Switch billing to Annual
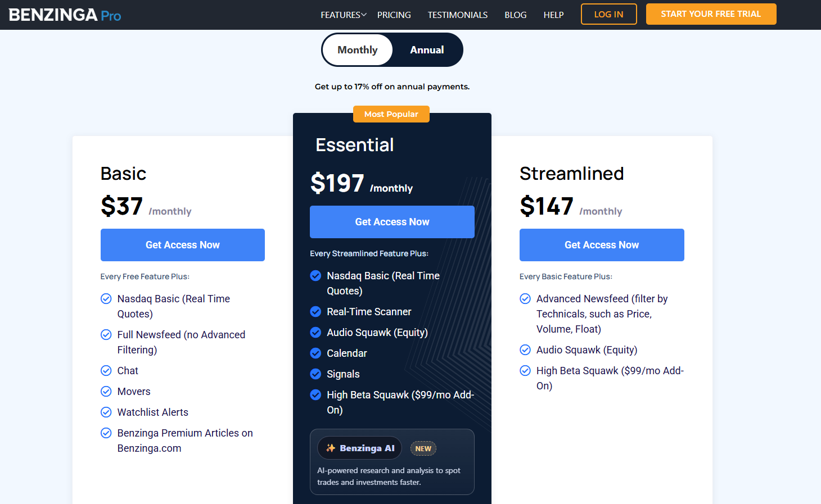 [x=427, y=49]
